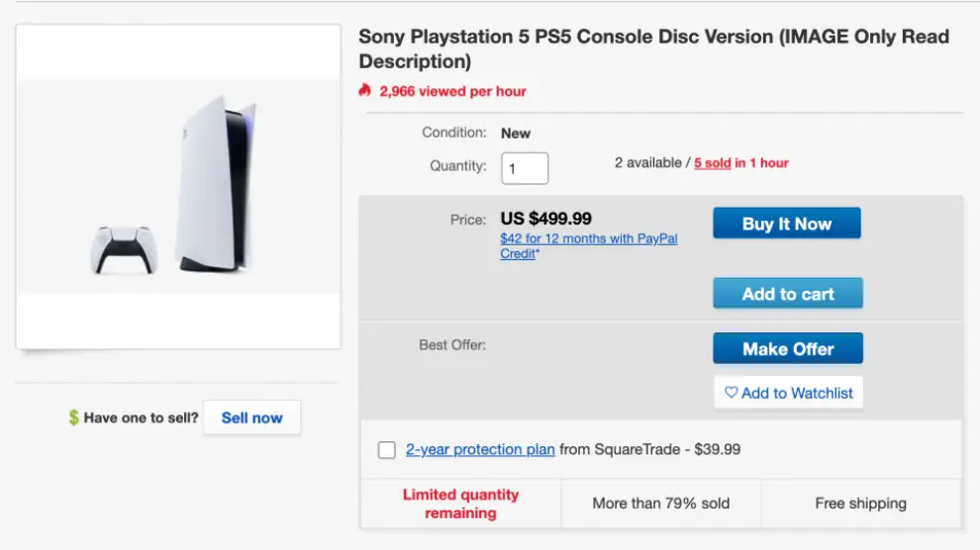980x550 pixels.
Task: Open the '5 sold' link
Action: (712, 163)
